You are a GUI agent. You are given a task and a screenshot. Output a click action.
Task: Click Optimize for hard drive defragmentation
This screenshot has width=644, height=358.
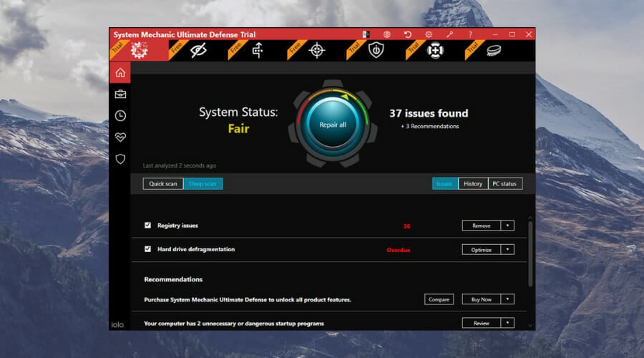[482, 249]
